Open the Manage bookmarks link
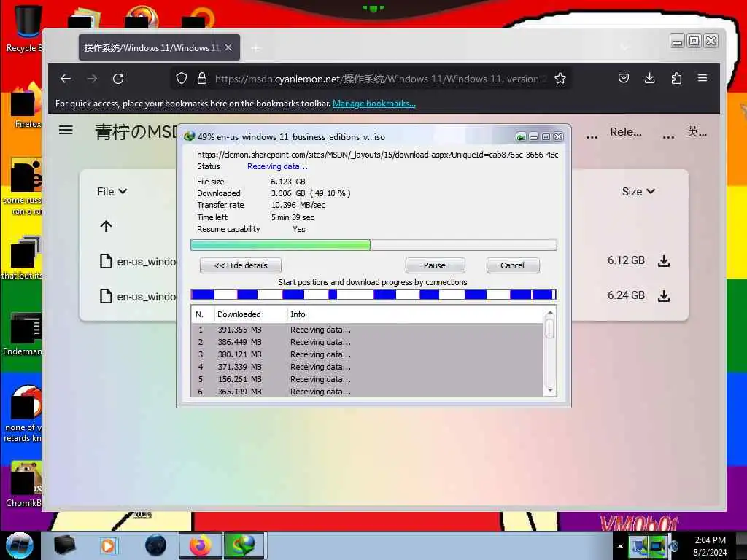This screenshot has width=747, height=560. point(374,104)
